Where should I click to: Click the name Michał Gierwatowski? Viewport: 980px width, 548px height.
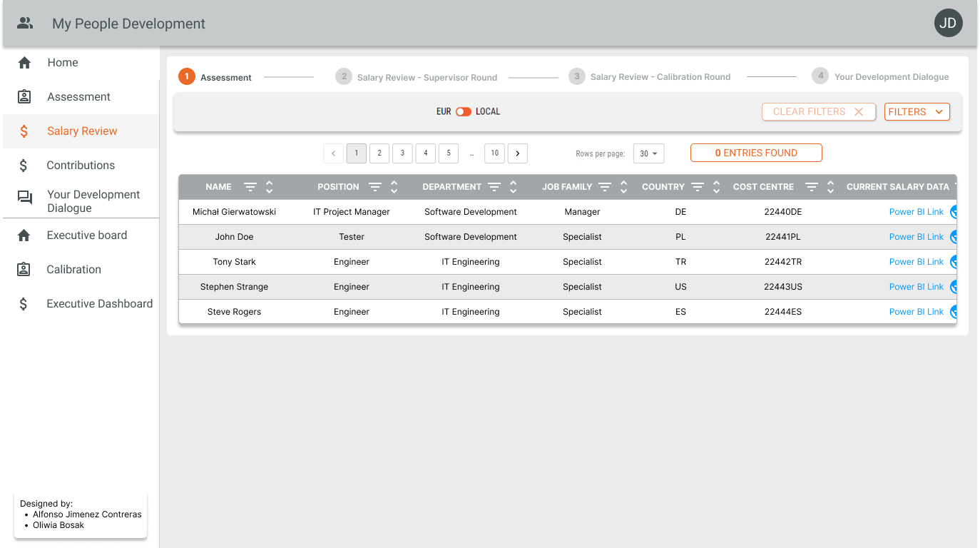click(234, 212)
